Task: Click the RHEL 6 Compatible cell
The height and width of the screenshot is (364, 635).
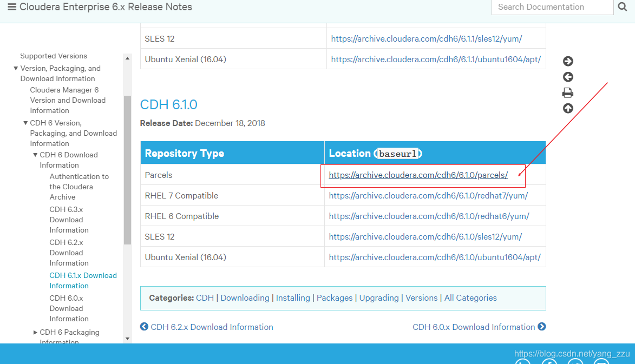Action: click(x=232, y=216)
